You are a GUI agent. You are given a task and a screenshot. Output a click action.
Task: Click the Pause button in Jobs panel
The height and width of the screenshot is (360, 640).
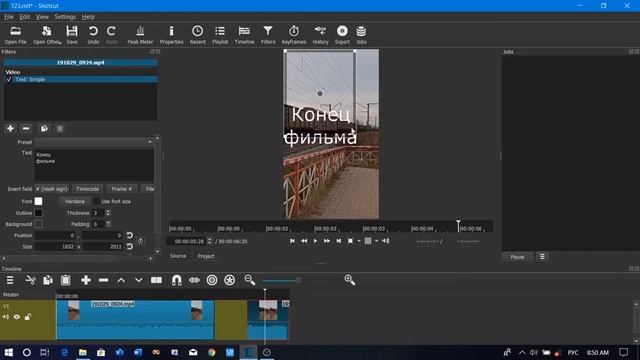coord(517,257)
